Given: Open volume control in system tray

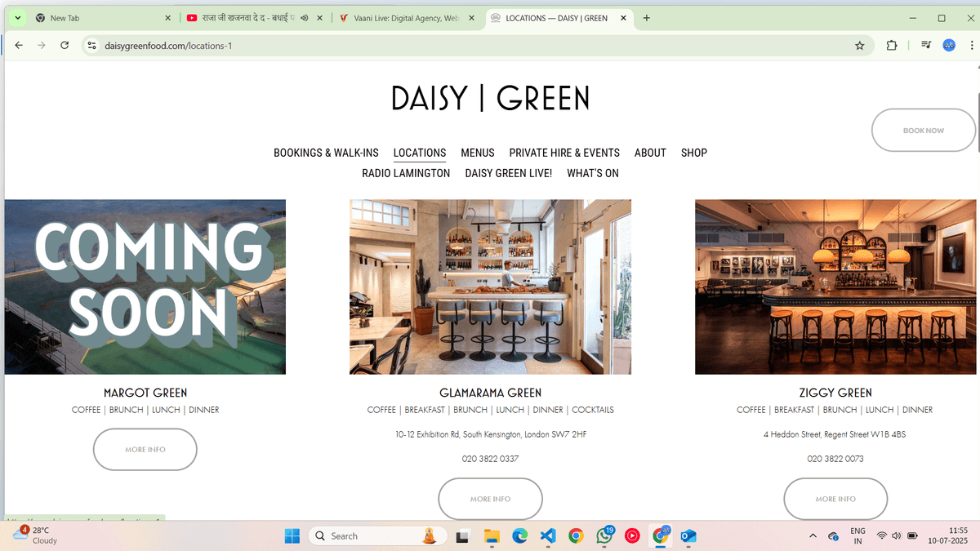Looking at the screenshot, I should (897, 535).
